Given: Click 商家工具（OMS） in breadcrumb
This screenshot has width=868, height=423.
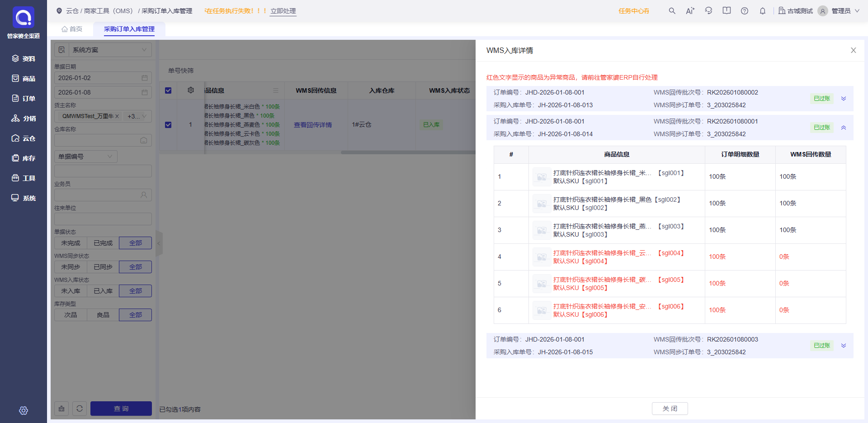Looking at the screenshot, I should pyautogui.click(x=108, y=11).
